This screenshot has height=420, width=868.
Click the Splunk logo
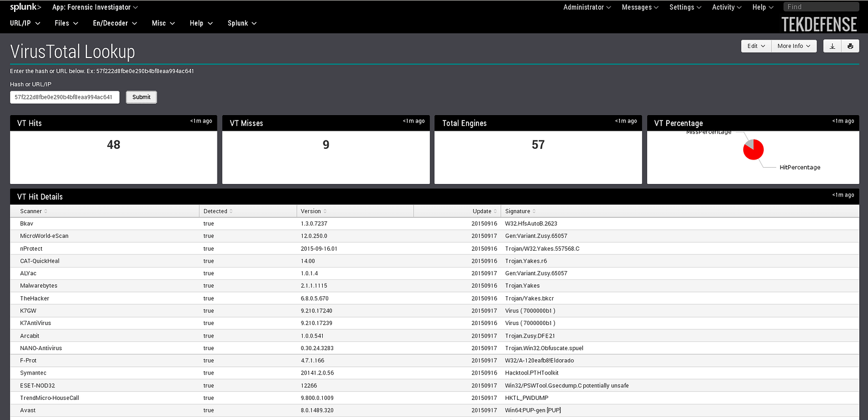click(25, 7)
